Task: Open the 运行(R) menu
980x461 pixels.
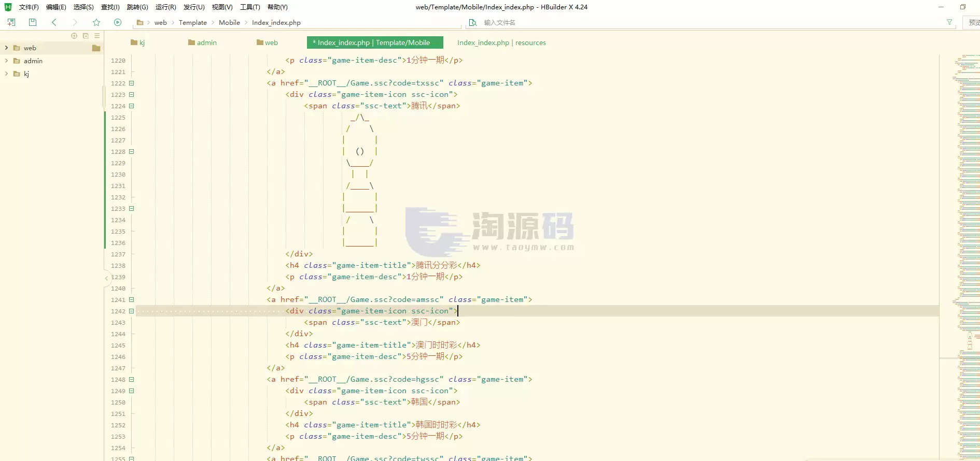Action: click(x=166, y=7)
